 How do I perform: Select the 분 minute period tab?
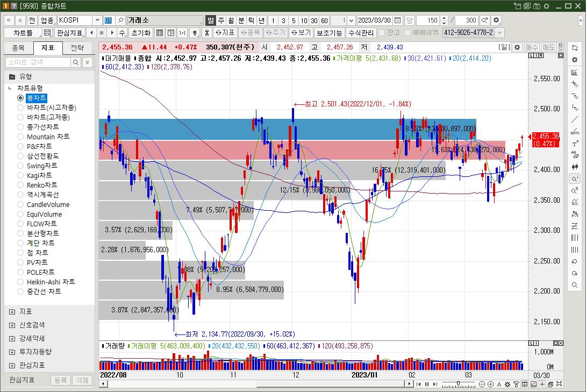point(241,20)
